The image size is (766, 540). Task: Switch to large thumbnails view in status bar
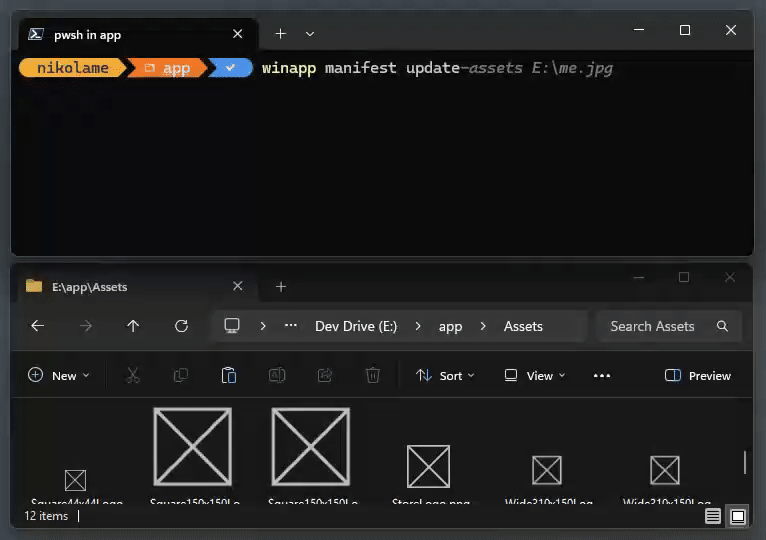tap(738, 516)
